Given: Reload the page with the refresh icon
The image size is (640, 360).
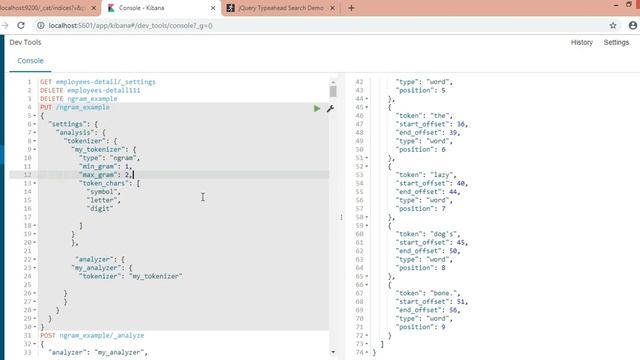Looking at the screenshot, I should [21, 25].
